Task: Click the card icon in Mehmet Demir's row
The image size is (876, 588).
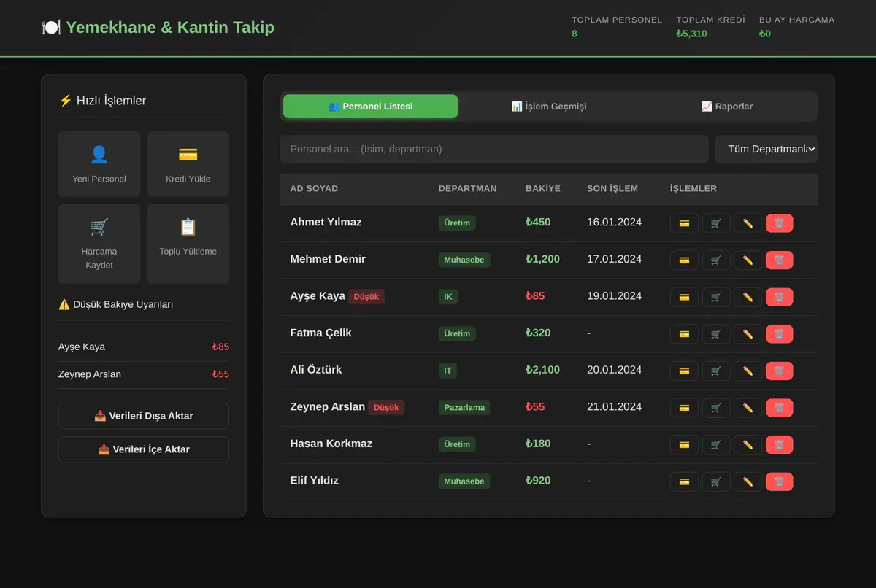Action: tap(684, 260)
